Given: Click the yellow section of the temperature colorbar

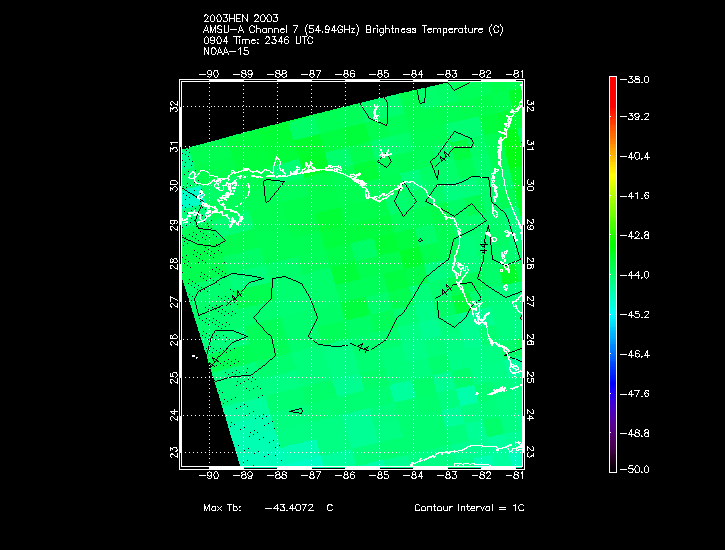Looking at the screenshot, I should [x=613, y=178].
